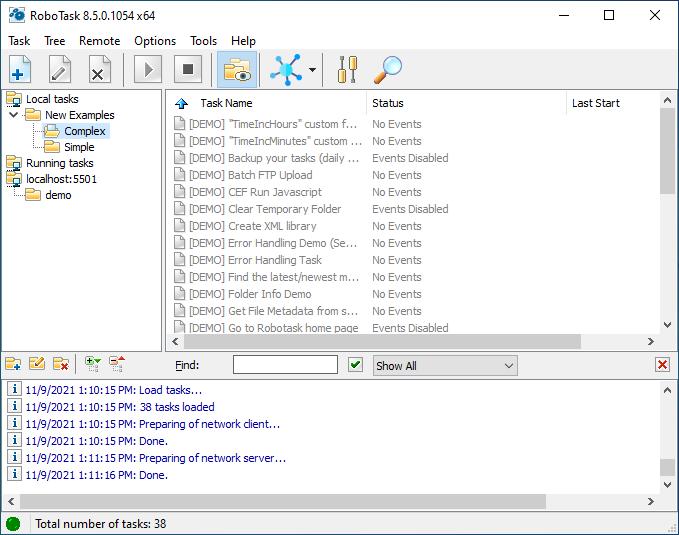
Task: Close find bar with red X
Action: 662,365
